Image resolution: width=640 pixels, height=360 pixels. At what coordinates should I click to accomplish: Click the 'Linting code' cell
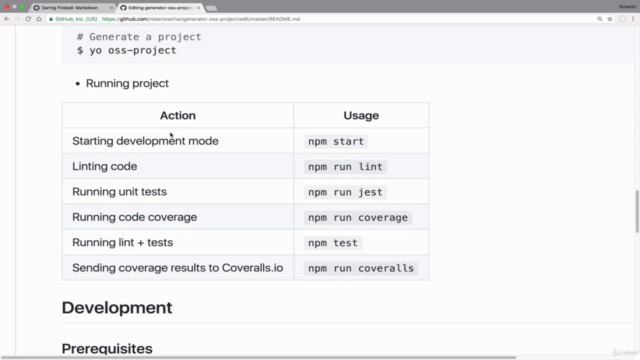click(x=178, y=166)
